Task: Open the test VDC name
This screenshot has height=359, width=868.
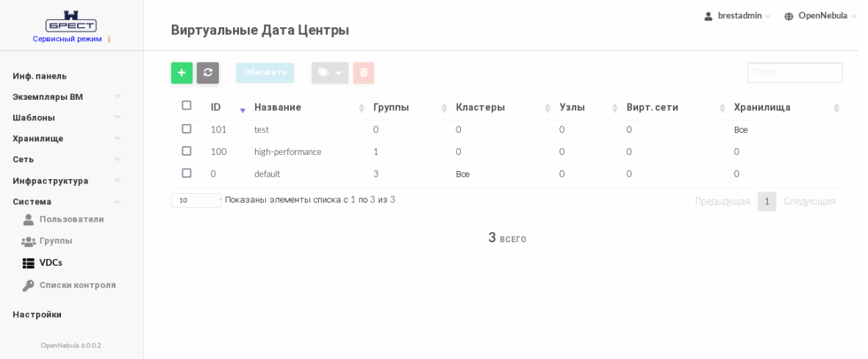Action: [262, 129]
